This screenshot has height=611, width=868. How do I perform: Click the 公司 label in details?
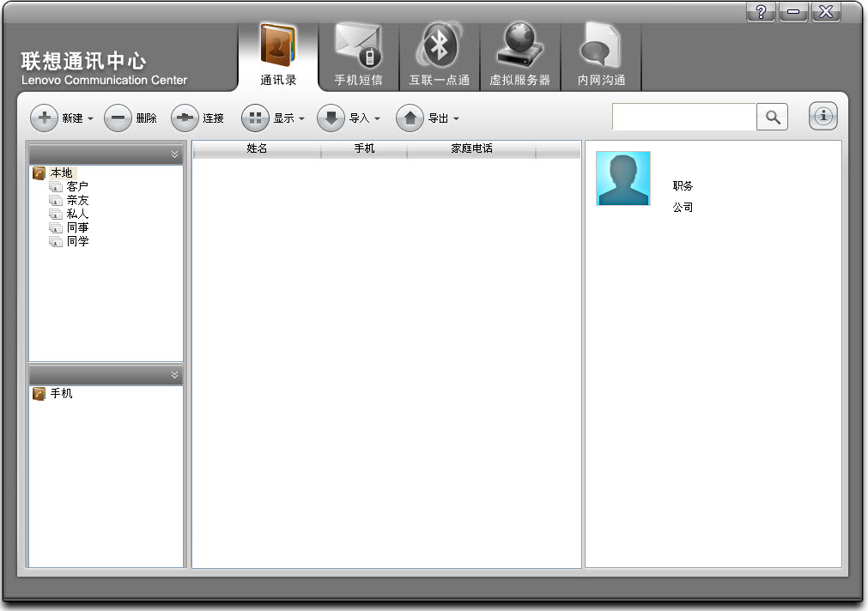(683, 208)
